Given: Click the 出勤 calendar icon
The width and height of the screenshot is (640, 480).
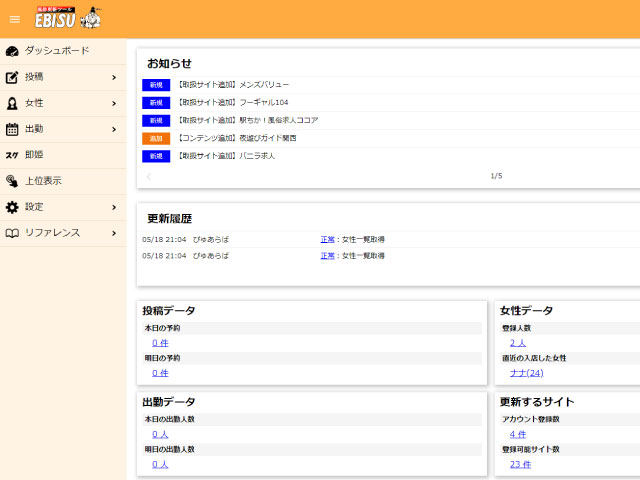Looking at the screenshot, I should pyautogui.click(x=12, y=129).
